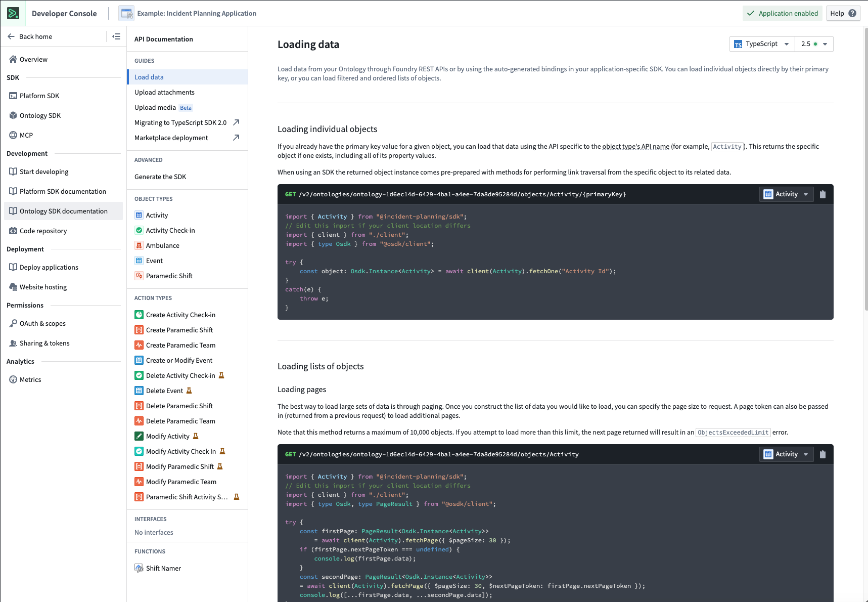The height and width of the screenshot is (602, 868).
Task: Select the Load data guide
Action: tap(188, 77)
